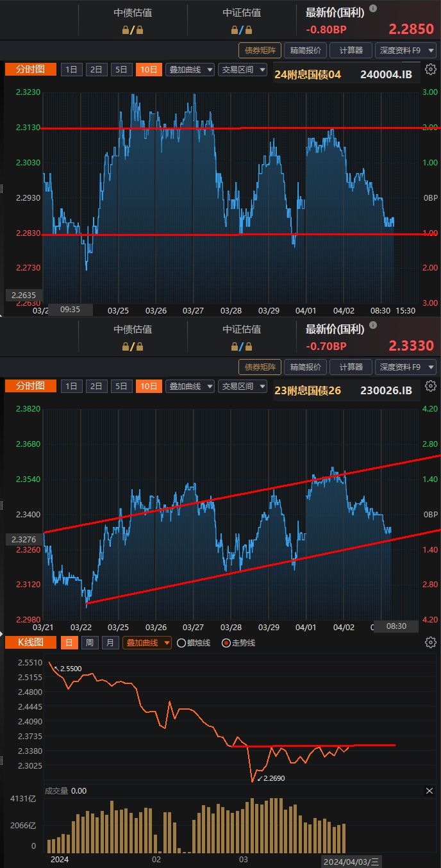Click lock icons under lower 中证估值

242,346
